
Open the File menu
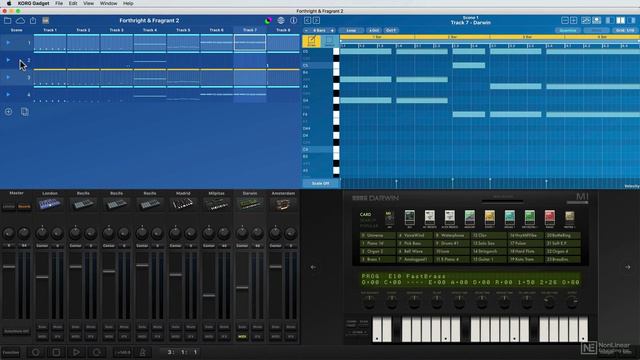pos(59,3)
